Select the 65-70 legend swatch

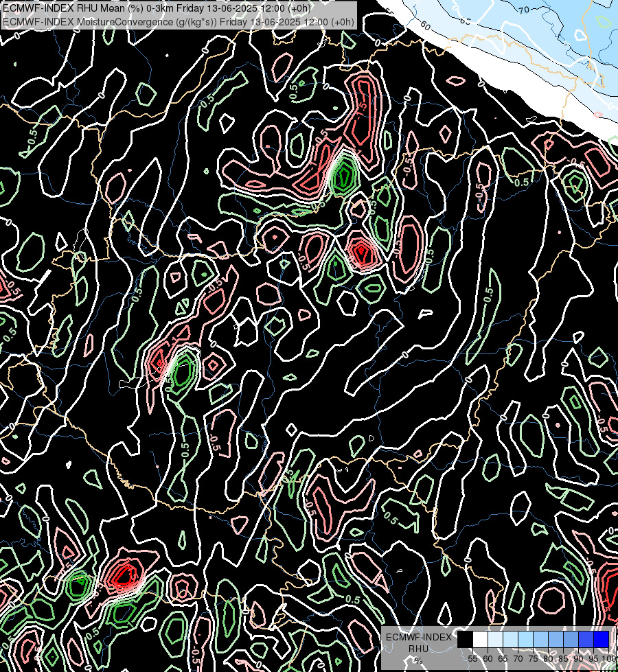click(510, 639)
